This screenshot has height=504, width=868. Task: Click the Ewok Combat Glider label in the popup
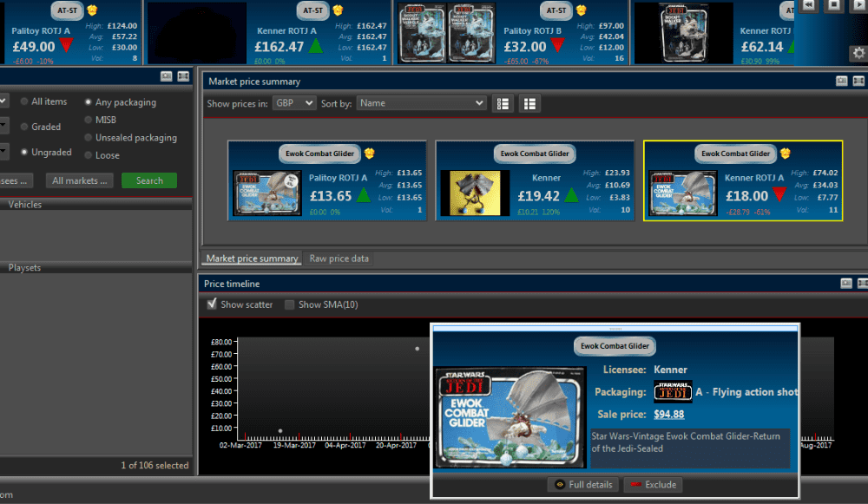[x=615, y=346]
